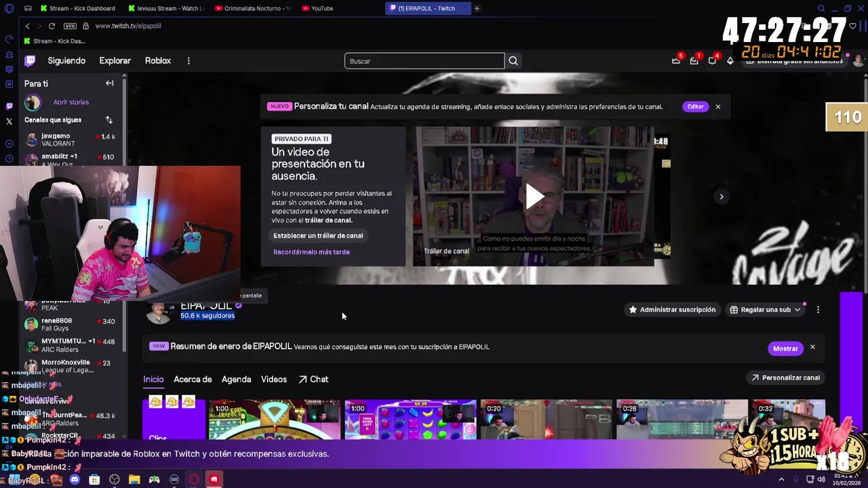This screenshot has width=868, height=488.
Task: Select the Videos channel tab
Action: click(x=274, y=380)
